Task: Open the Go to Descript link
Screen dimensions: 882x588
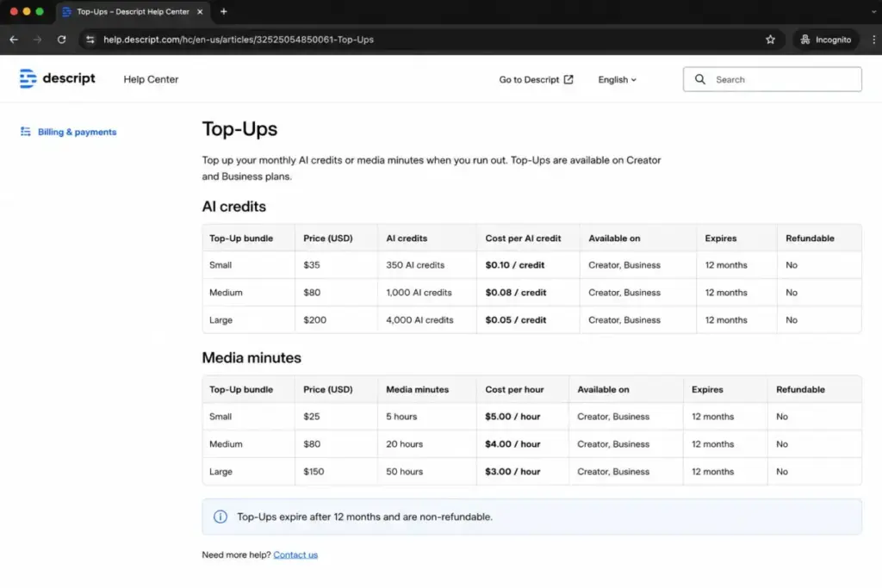Action: (536, 79)
